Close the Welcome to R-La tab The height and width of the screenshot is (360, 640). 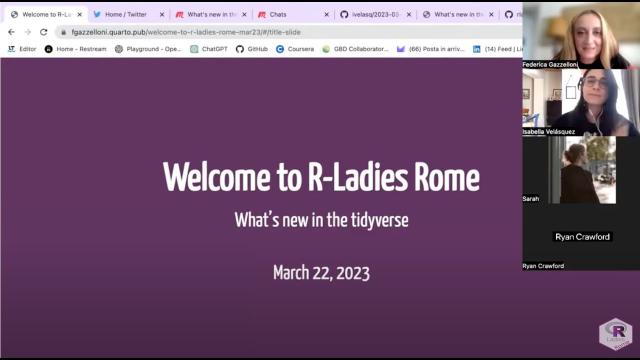click(80, 14)
